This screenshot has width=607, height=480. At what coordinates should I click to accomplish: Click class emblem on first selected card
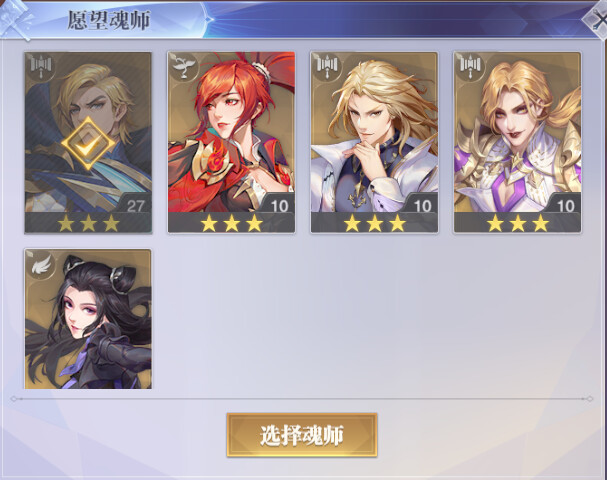point(40,67)
